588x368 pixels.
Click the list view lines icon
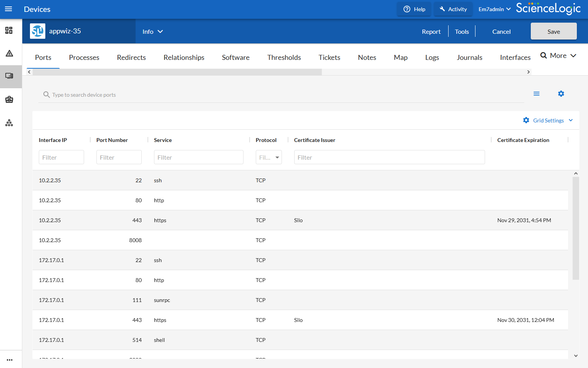[536, 94]
